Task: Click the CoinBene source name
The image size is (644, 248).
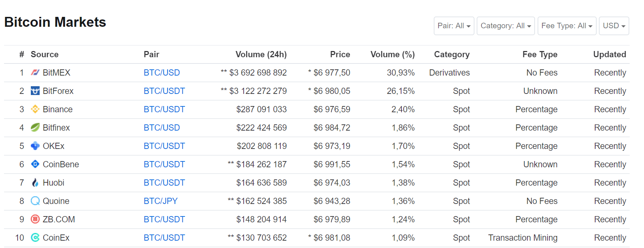Action: pos(61,164)
